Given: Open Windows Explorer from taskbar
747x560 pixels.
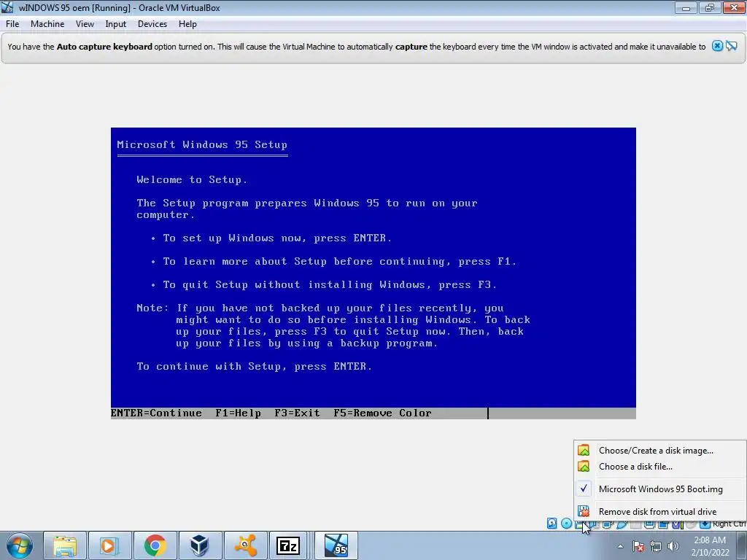Looking at the screenshot, I should (x=65, y=545).
